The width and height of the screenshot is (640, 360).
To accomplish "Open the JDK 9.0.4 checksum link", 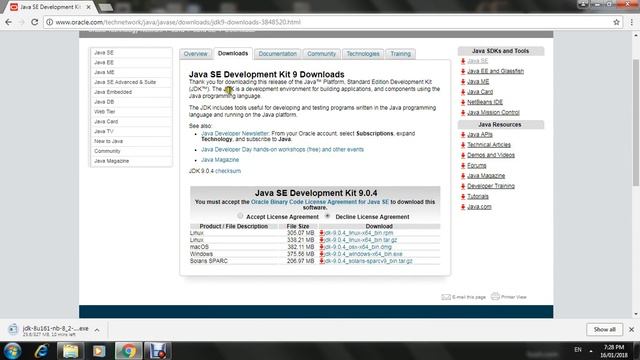I will (228, 171).
